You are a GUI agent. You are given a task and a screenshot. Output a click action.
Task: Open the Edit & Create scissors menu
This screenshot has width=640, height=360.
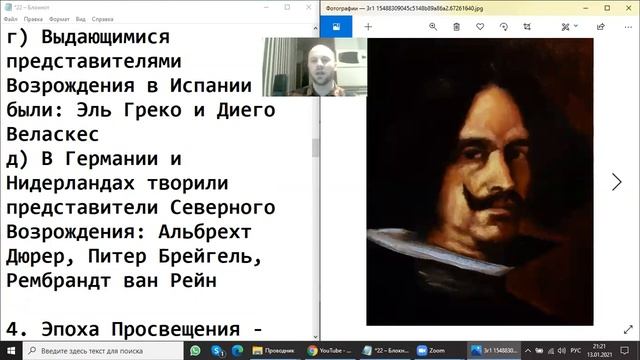point(569,27)
